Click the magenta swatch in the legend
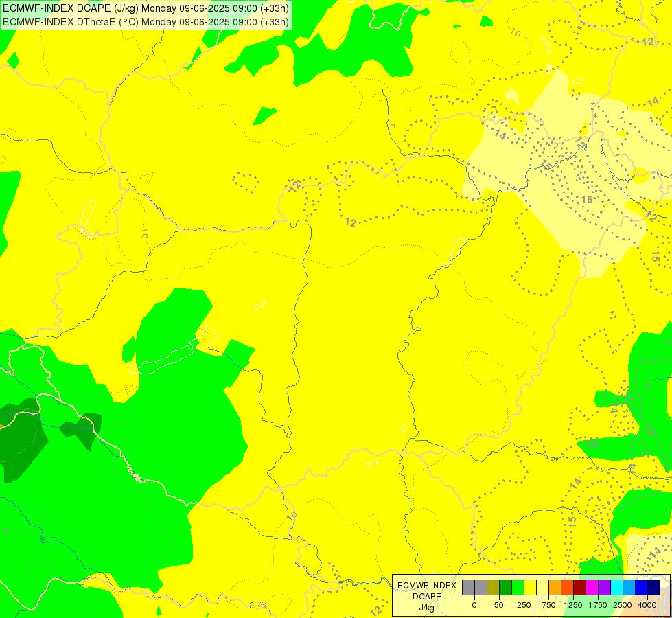Viewport: 672px width, 618px height. (x=592, y=587)
